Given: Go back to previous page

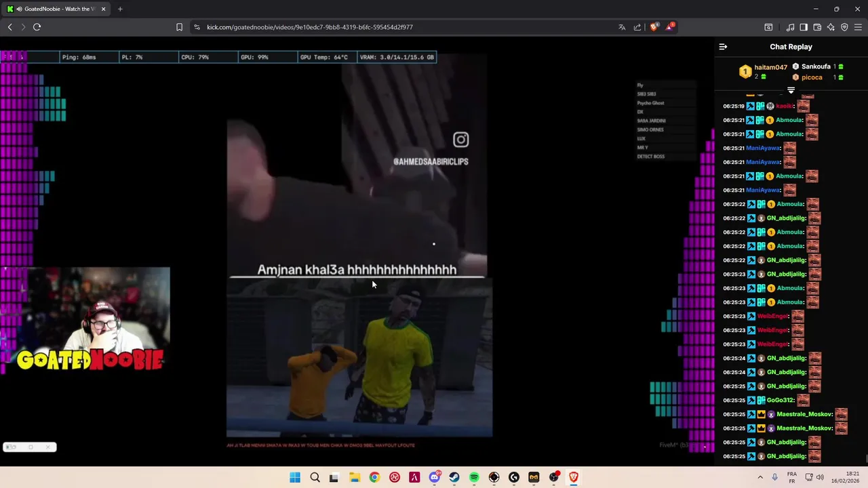Looking at the screenshot, I should [10, 27].
